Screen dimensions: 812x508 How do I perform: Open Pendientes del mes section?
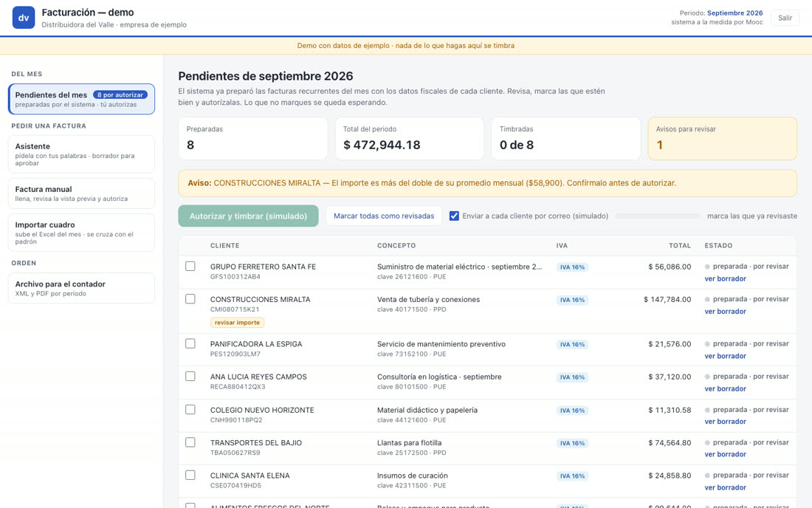coord(81,99)
